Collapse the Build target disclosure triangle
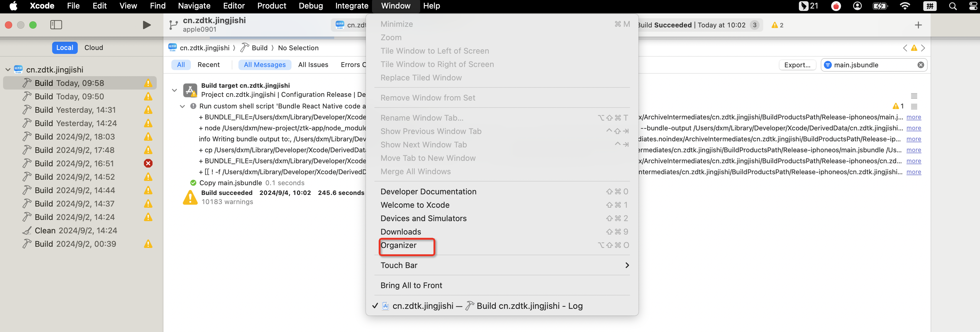 pyautogui.click(x=174, y=90)
